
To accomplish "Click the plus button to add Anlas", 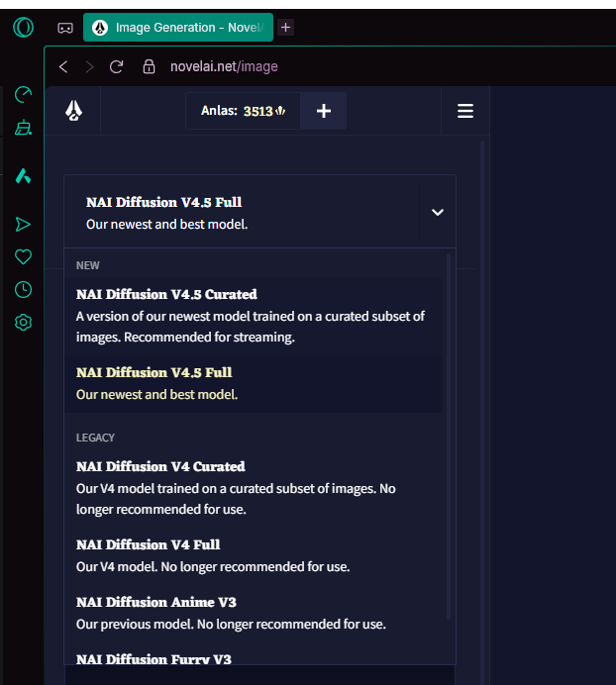I will coord(323,111).
